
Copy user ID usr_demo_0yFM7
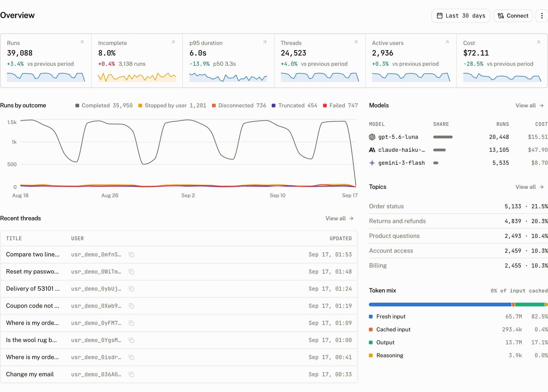click(132, 323)
